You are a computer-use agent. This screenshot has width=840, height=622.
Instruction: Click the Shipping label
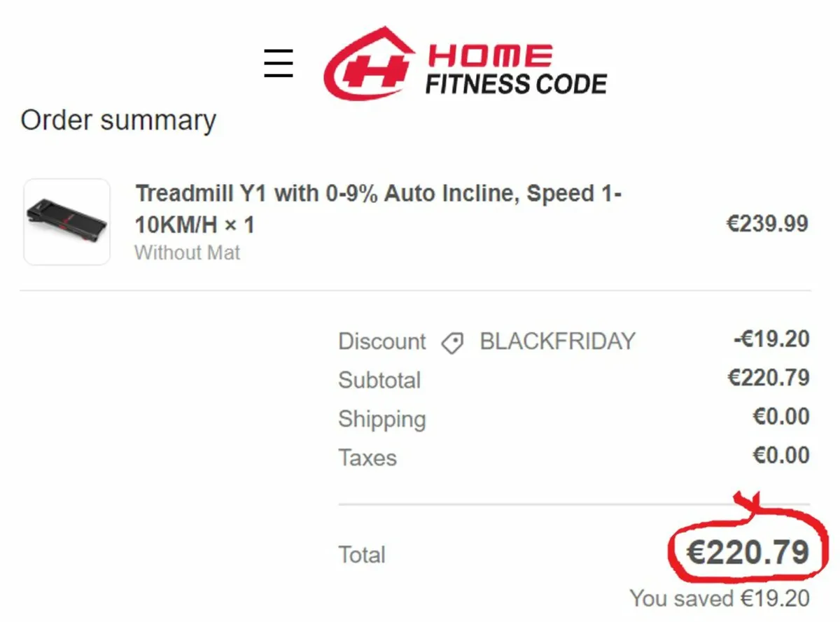point(381,419)
